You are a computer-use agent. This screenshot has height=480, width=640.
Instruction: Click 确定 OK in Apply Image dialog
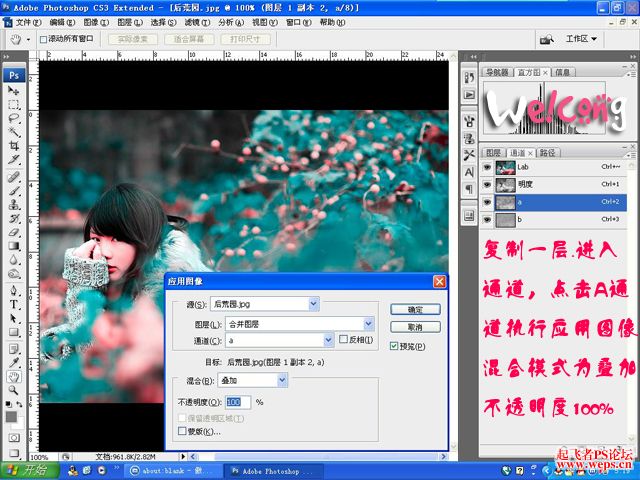pyautogui.click(x=416, y=309)
